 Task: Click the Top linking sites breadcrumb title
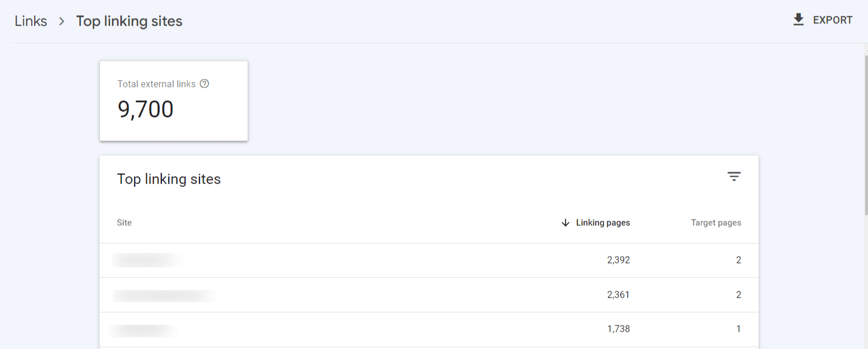coord(129,21)
